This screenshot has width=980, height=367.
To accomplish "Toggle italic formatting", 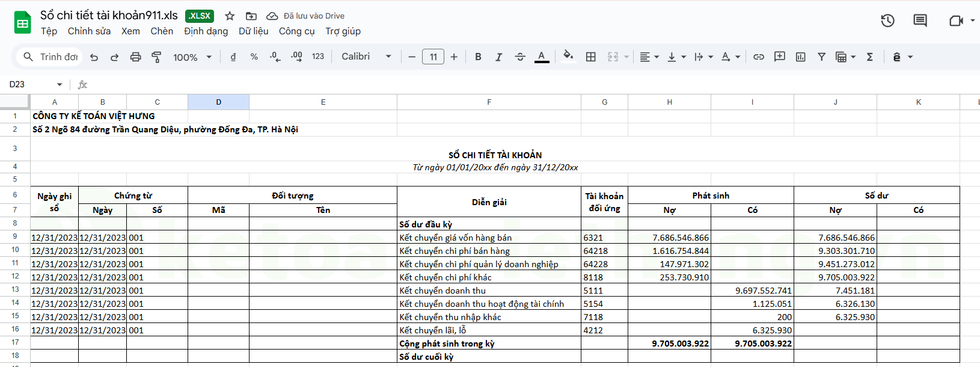I will coord(498,57).
